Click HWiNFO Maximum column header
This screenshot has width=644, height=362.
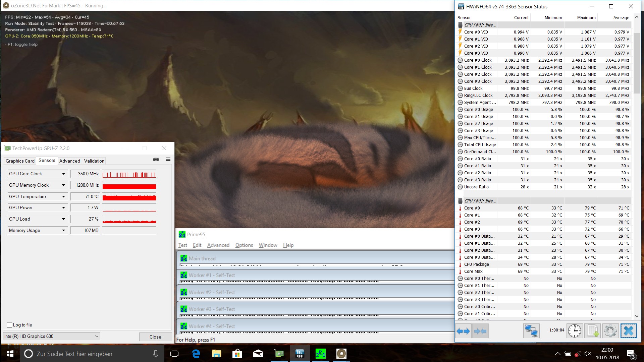click(581, 17)
